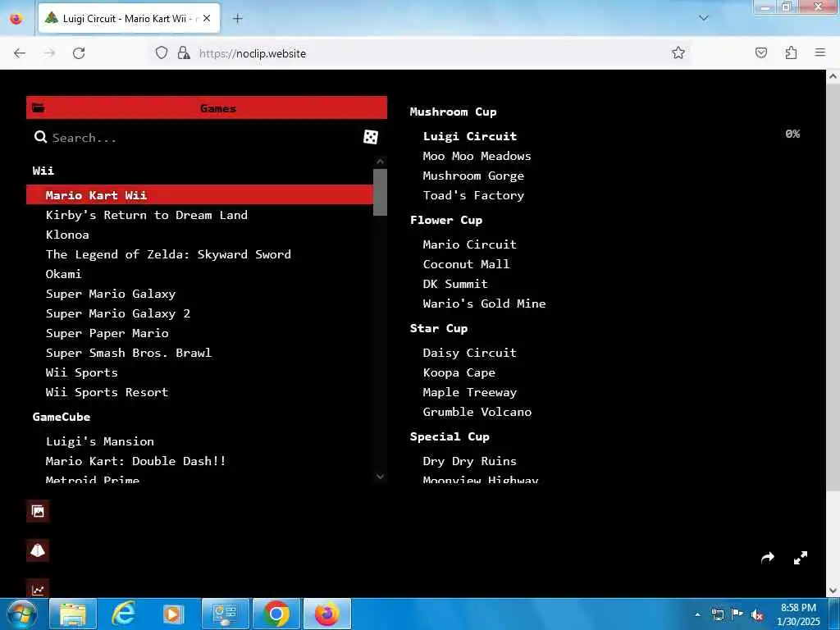
Task: Load the Grumble Volcano course
Action: tap(477, 412)
